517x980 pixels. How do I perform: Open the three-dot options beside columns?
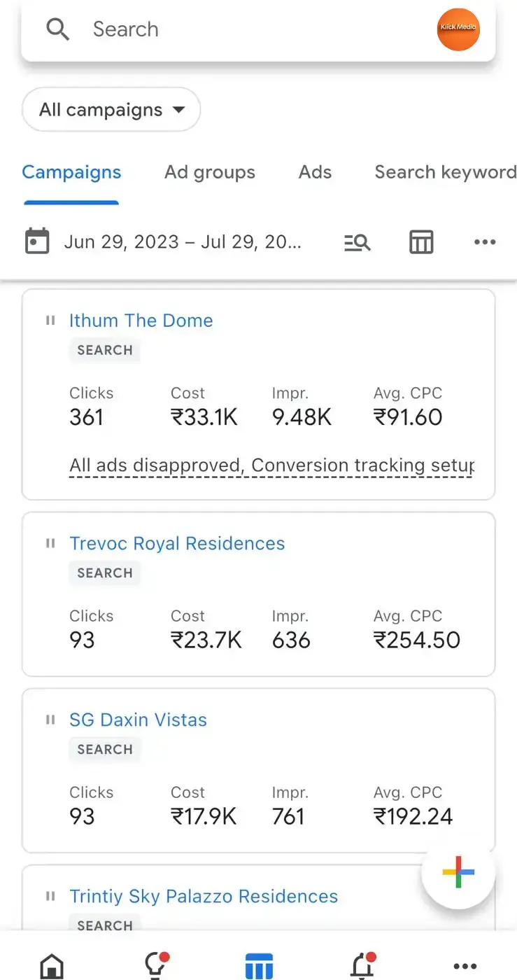click(x=485, y=242)
